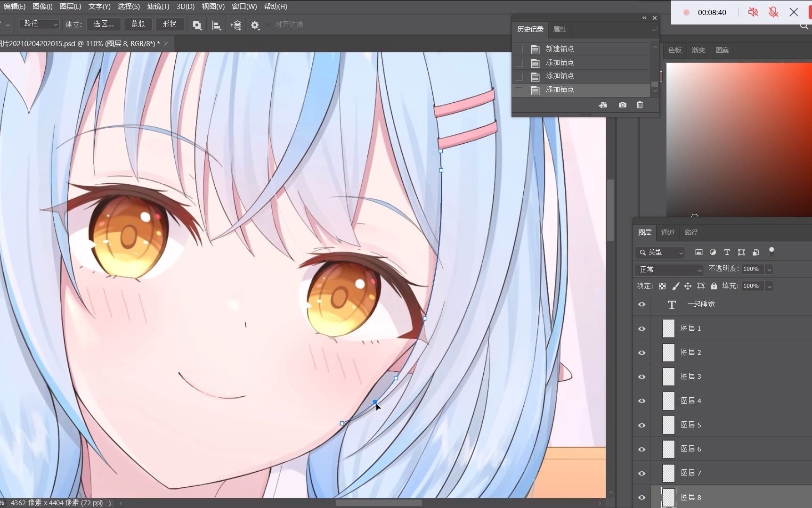Hide layer 图层 6

641,449
